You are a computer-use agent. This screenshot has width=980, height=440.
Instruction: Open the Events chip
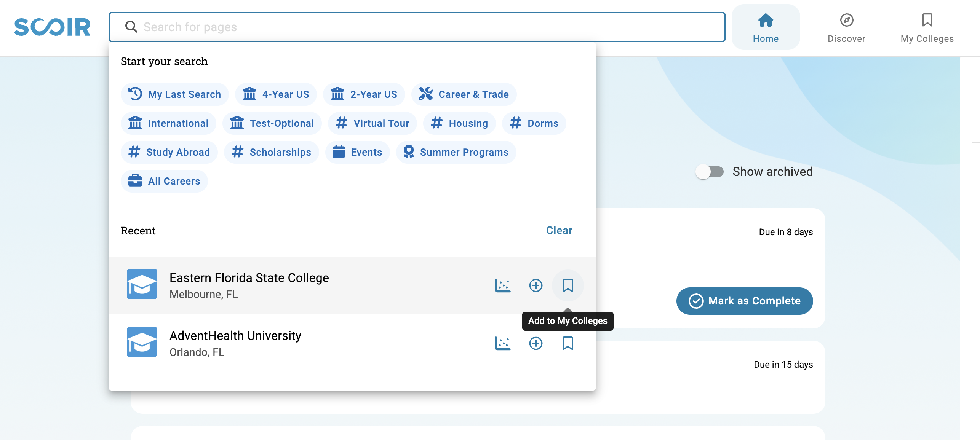pyautogui.click(x=357, y=152)
